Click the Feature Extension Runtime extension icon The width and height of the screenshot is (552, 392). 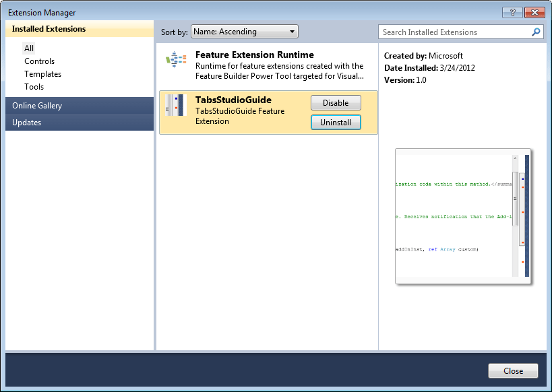[x=176, y=60]
